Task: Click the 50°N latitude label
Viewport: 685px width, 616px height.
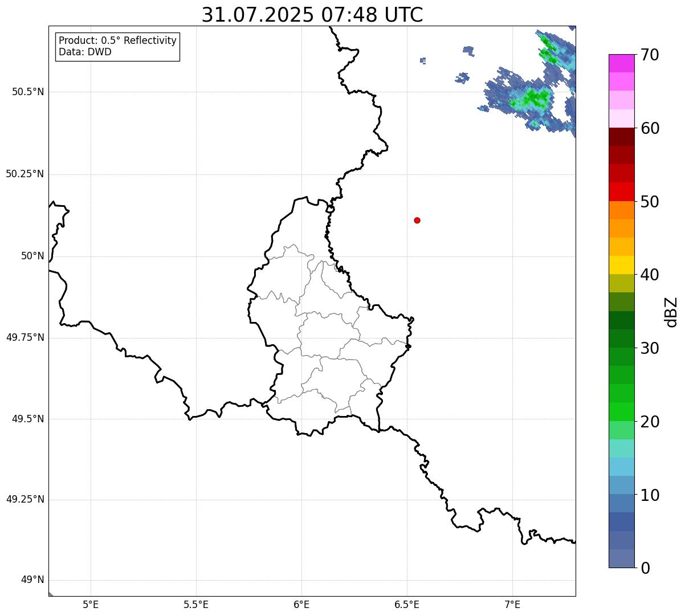Action: tap(32, 256)
